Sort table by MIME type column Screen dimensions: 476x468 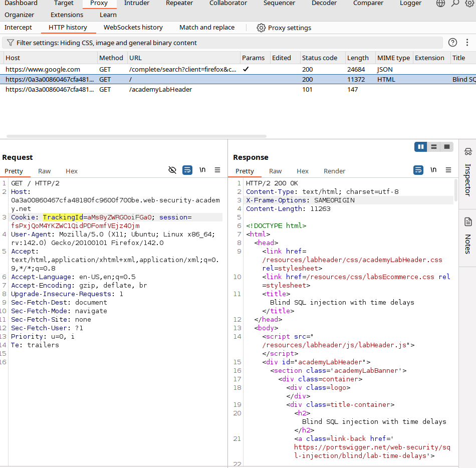pyautogui.click(x=394, y=58)
